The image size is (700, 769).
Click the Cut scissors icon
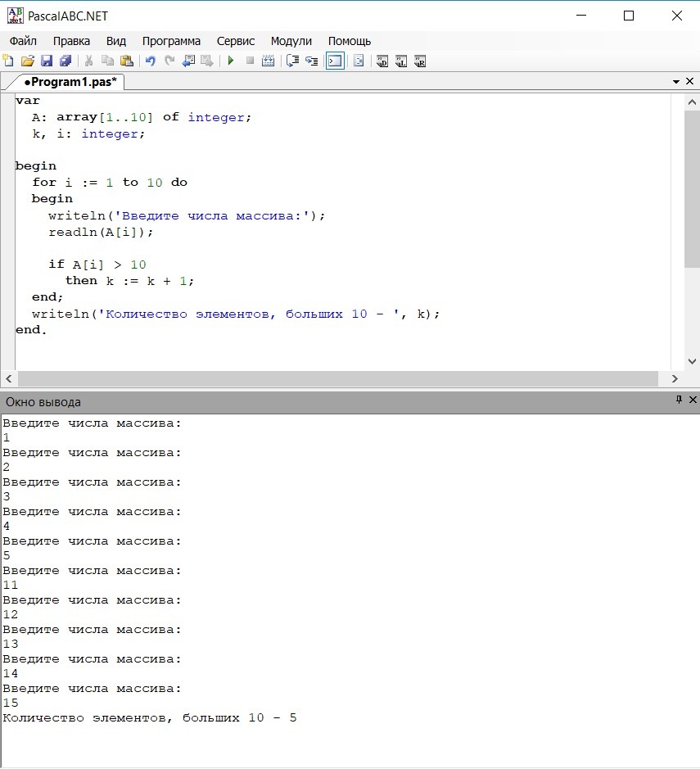[89, 61]
